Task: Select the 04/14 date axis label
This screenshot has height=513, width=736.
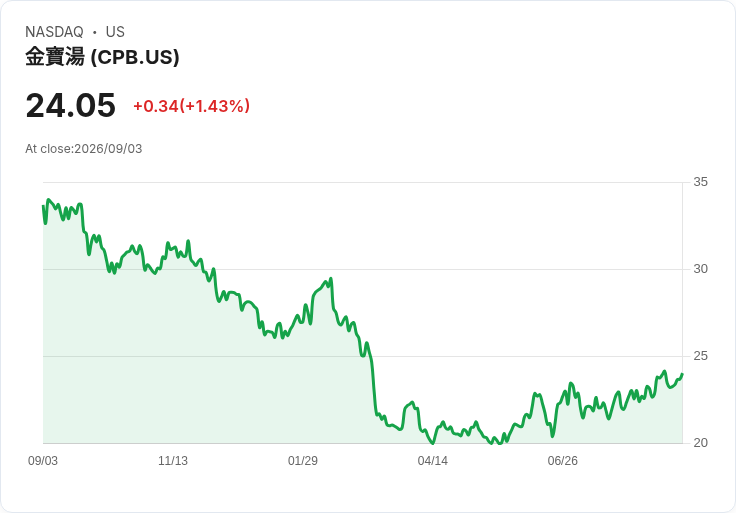Action: tap(432, 460)
